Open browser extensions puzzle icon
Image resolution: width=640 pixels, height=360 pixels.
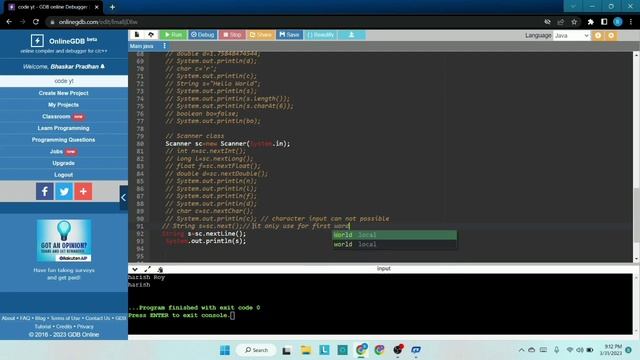591,22
